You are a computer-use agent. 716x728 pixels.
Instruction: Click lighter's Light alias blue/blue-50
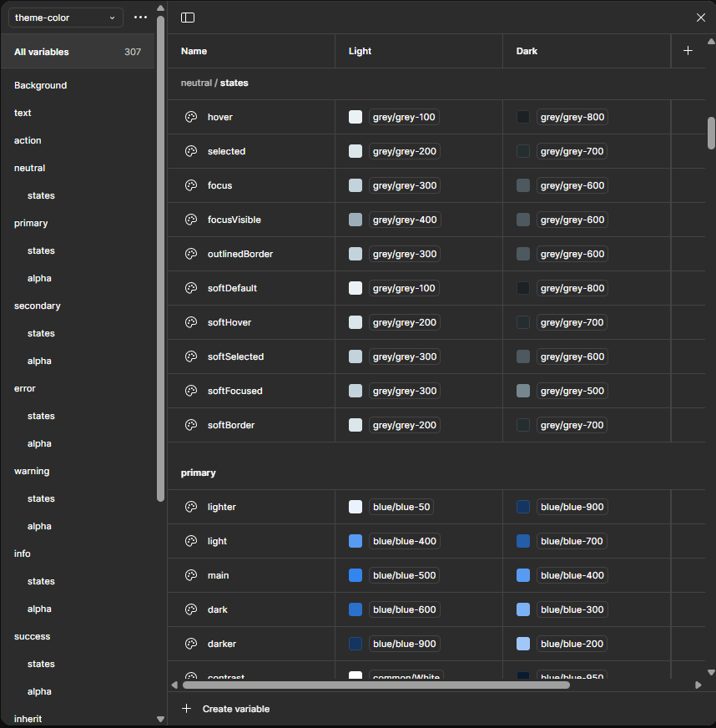pyautogui.click(x=401, y=507)
